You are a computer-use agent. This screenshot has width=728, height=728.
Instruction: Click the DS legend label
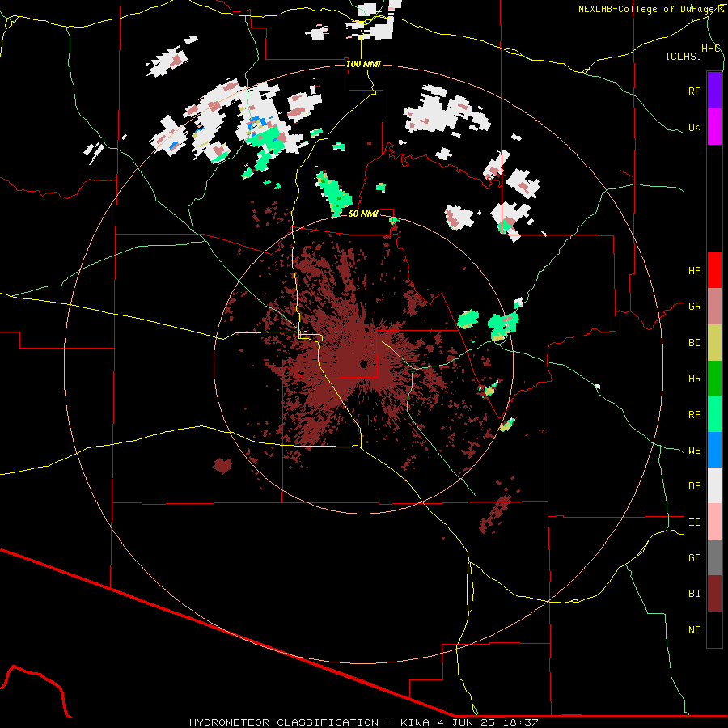click(x=694, y=486)
